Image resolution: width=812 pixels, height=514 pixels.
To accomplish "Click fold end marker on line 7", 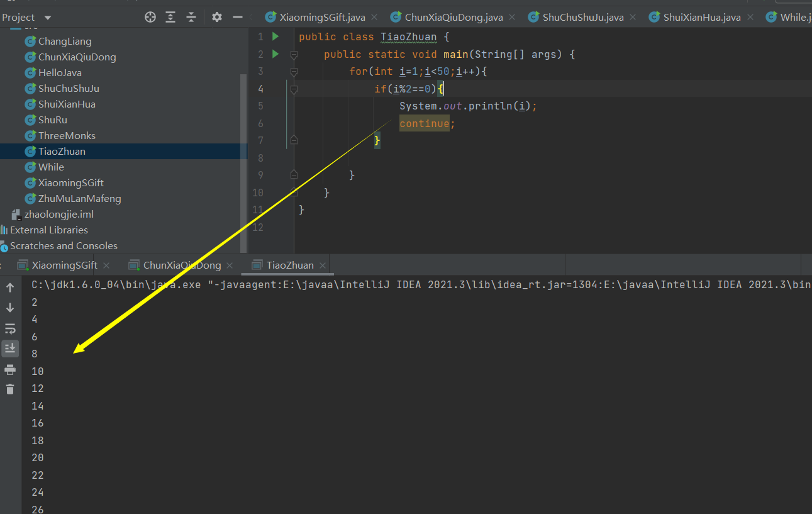I will coord(294,140).
